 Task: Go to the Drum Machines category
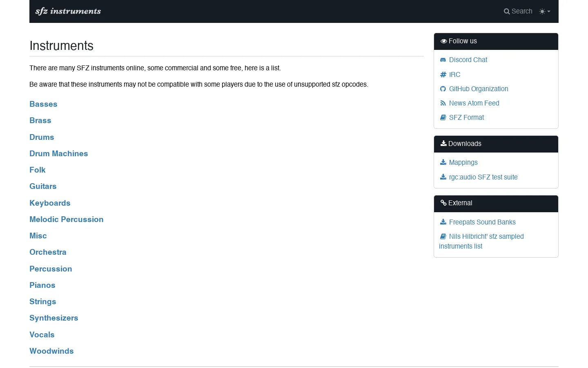point(58,153)
